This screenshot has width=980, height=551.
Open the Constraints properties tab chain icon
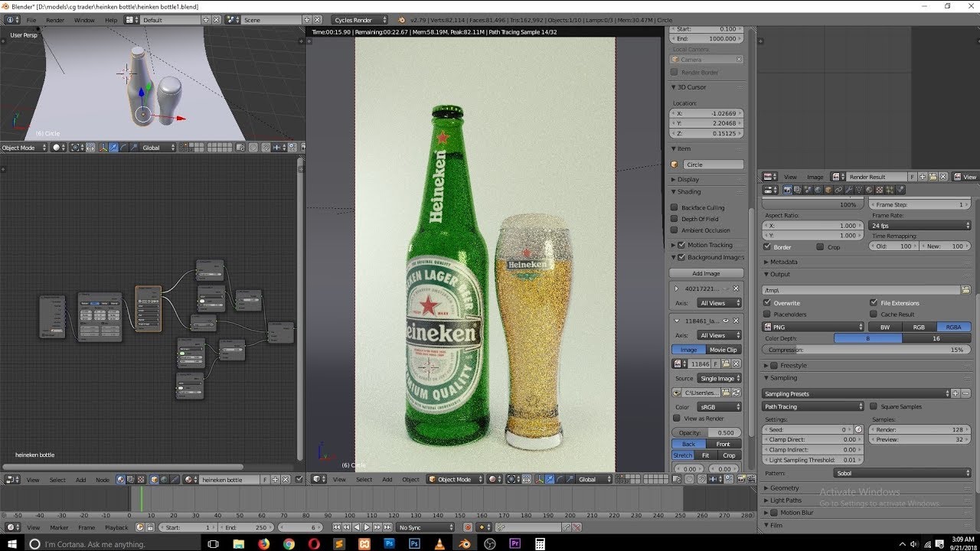[x=838, y=190]
